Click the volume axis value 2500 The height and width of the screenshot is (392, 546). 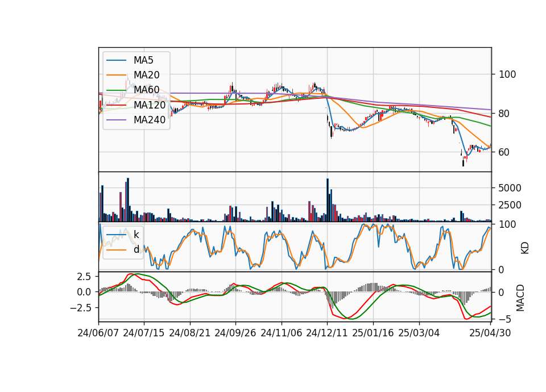pos(510,205)
